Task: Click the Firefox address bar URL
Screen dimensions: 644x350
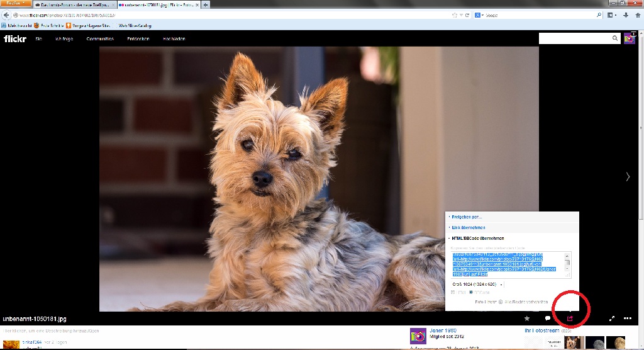Action: click(67, 15)
